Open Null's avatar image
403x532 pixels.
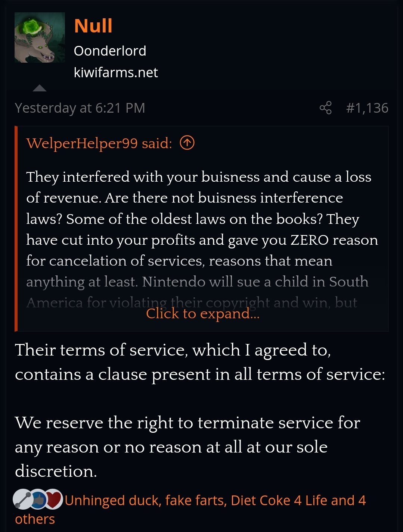click(x=40, y=38)
